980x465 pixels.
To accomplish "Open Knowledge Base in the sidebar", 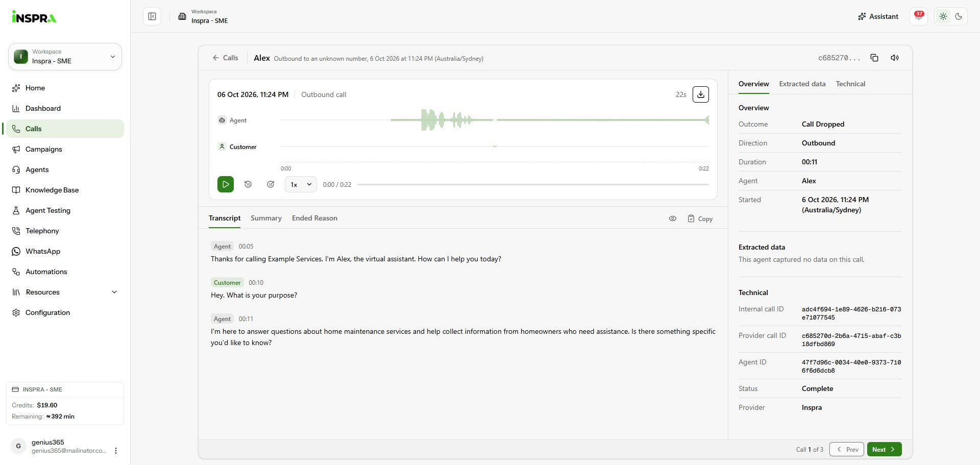I will (x=65, y=190).
